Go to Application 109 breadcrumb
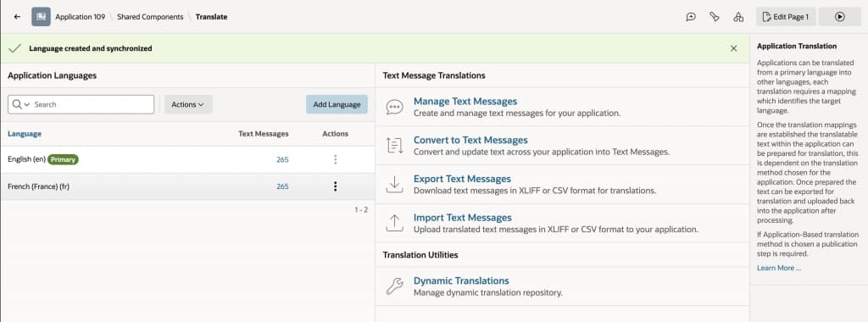868x322 pixels. pos(81,17)
